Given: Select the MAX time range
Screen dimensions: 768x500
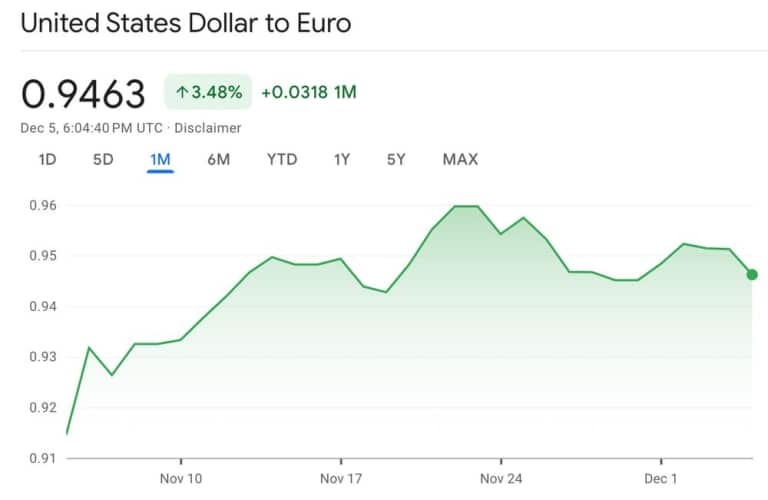Looking at the screenshot, I should click(x=460, y=159).
